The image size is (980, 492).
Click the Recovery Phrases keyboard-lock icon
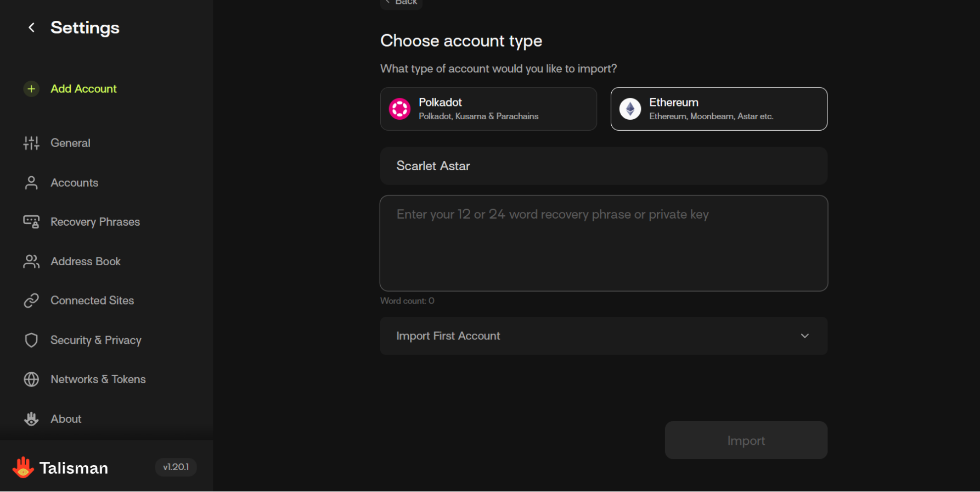click(31, 222)
